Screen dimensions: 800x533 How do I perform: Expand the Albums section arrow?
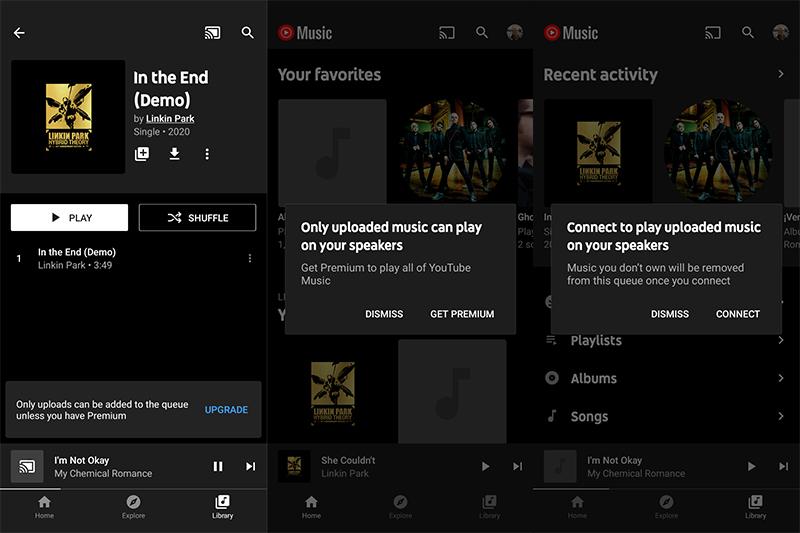click(781, 378)
